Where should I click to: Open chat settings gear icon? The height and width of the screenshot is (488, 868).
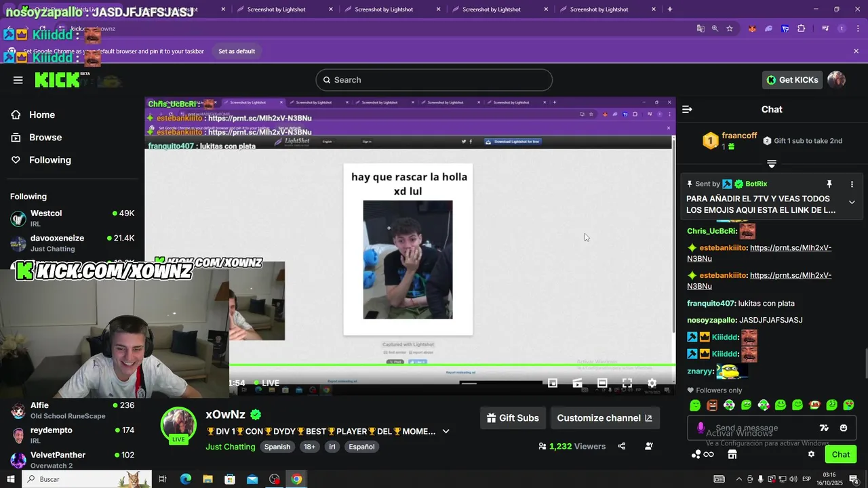(x=811, y=454)
